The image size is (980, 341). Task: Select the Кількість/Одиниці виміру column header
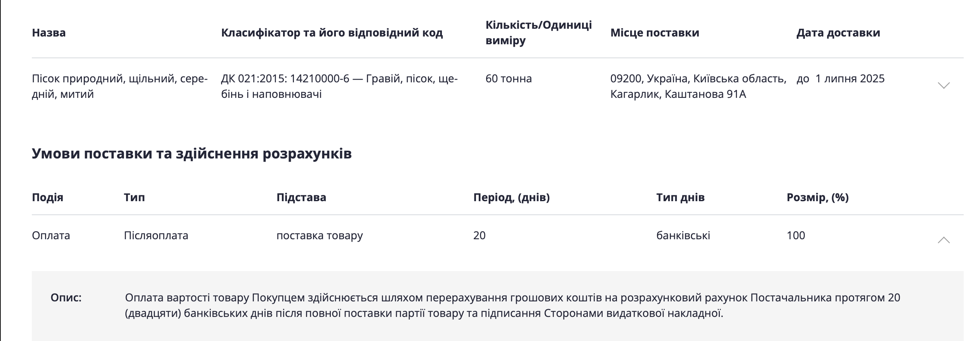click(538, 33)
